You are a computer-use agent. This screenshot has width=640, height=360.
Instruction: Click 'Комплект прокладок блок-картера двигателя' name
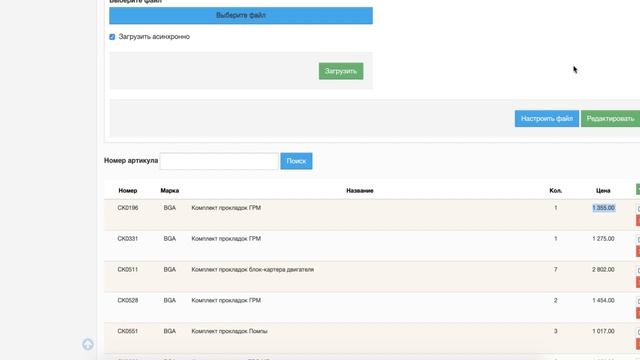[253, 269]
